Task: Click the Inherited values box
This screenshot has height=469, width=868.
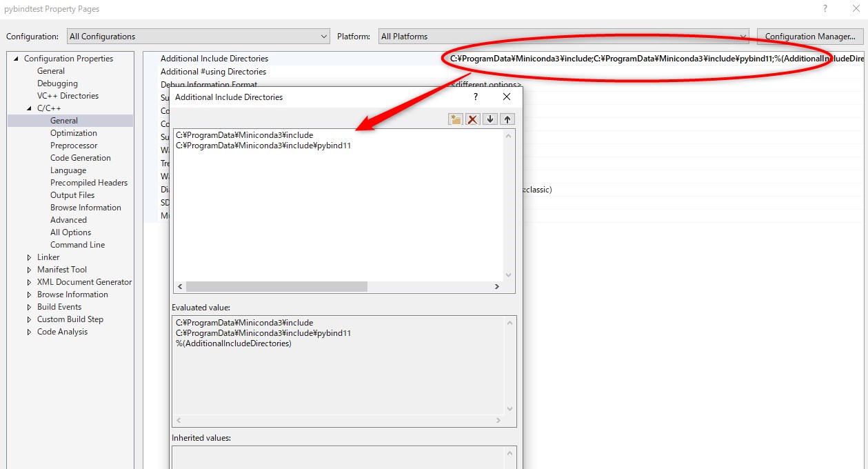Action: (344, 457)
